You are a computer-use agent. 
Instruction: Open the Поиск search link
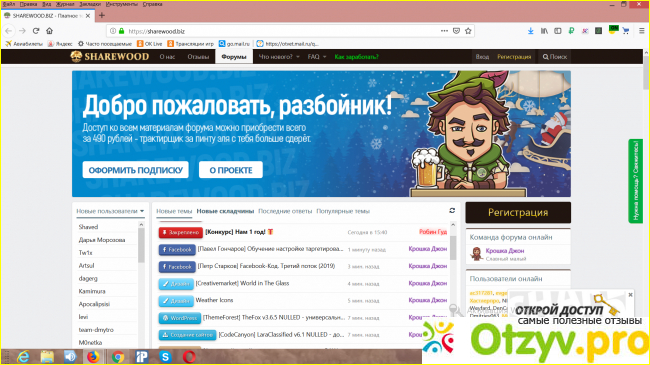coord(555,57)
